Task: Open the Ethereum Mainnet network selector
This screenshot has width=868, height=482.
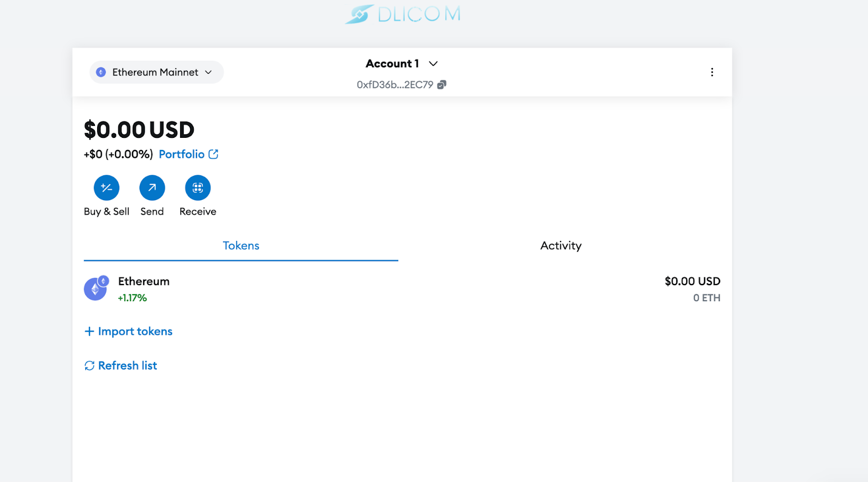Action: pos(156,72)
